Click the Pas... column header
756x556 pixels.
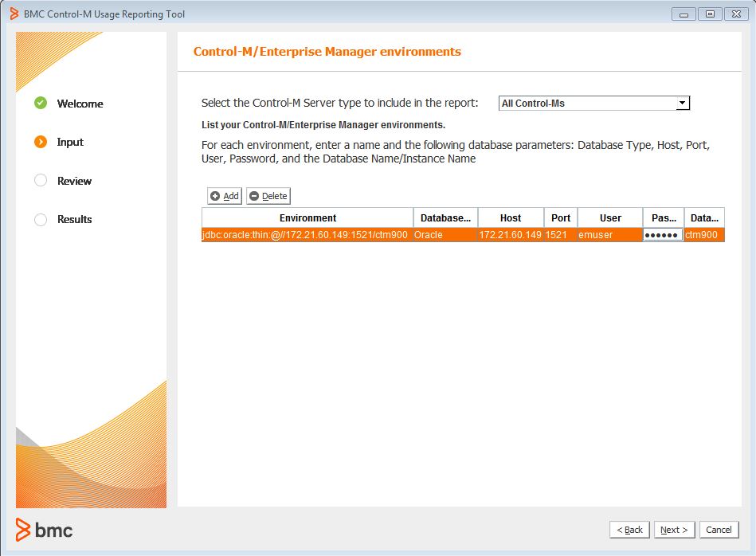664,218
